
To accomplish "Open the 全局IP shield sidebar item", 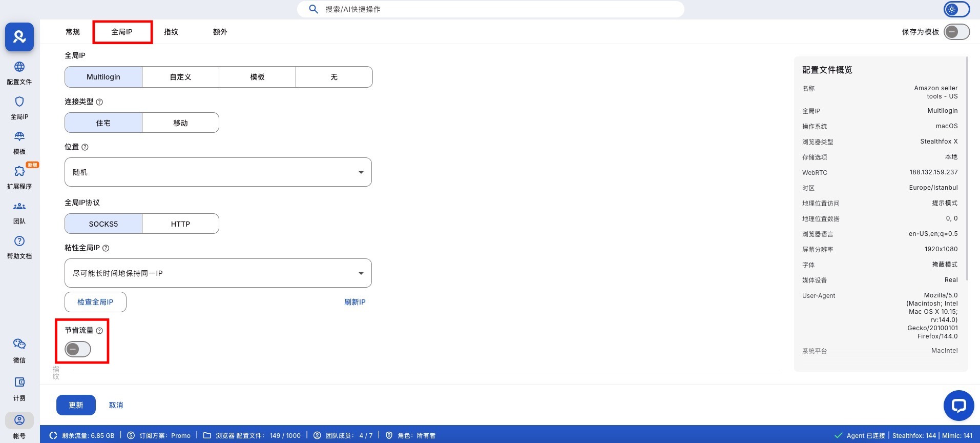I will [x=19, y=108].
